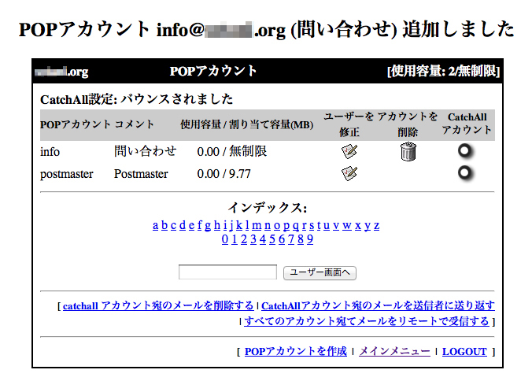Click the '0.00 / 9.77' quota value
This screenshot has height=392, width=532.
tap(224, 174)
